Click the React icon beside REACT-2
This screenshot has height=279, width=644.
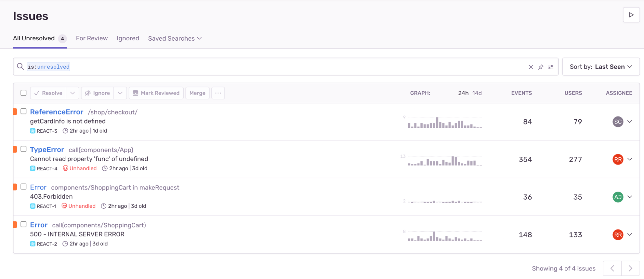click(x=33, y=244)
